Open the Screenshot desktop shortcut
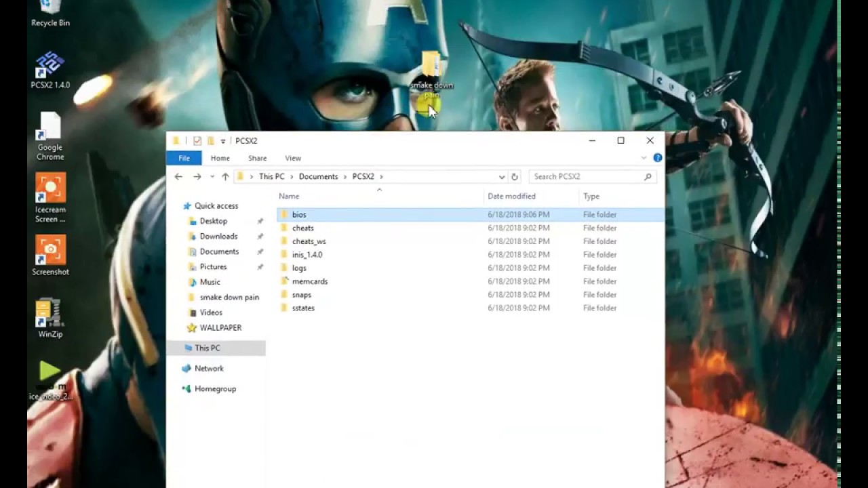This screenshot has width=868, height=488. point(50,256)
